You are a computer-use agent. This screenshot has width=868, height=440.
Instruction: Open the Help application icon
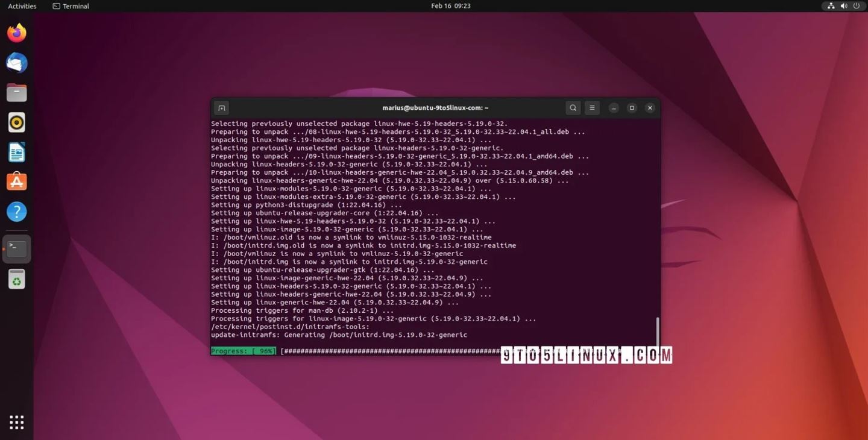tap(17, 212)
